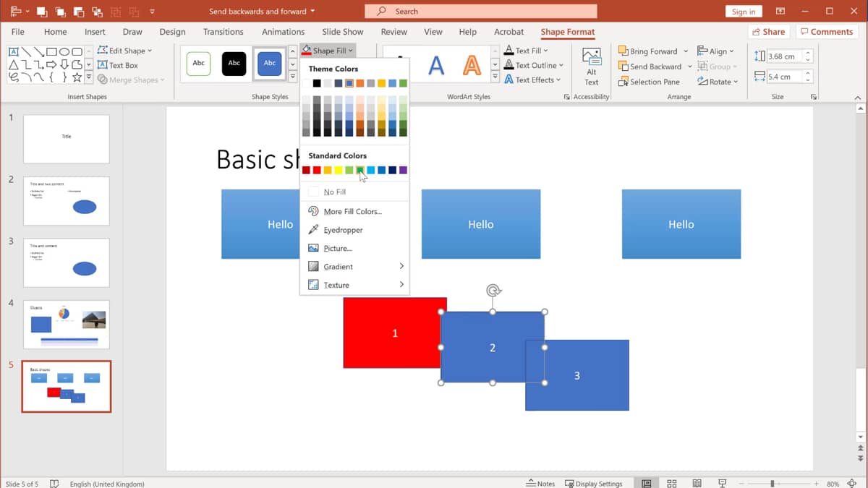
Task: Click the Share button
Action: tap(767, 32)
